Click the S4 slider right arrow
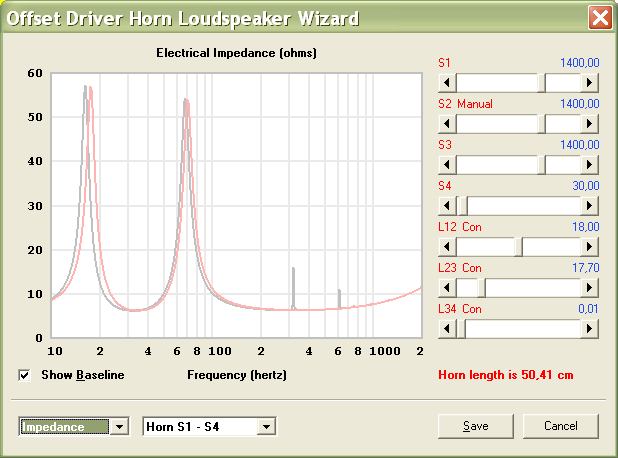The image size is (618, 458). 590,206
